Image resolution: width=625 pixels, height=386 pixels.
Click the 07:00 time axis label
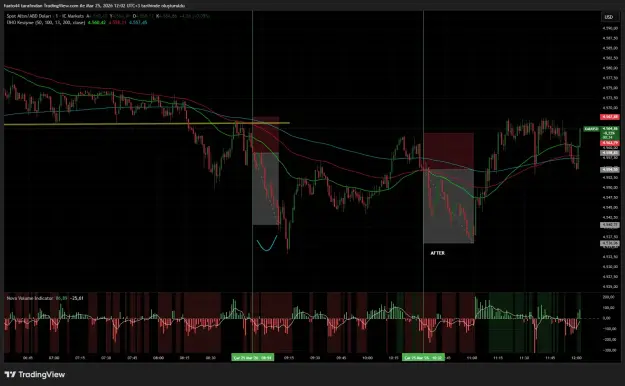point(54,358)
